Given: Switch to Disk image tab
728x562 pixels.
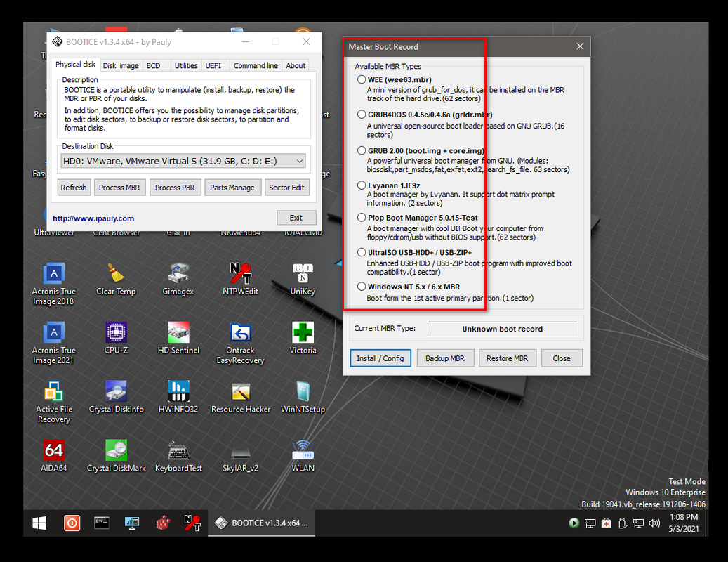Looking at the screenshot, I should point(121,66).
